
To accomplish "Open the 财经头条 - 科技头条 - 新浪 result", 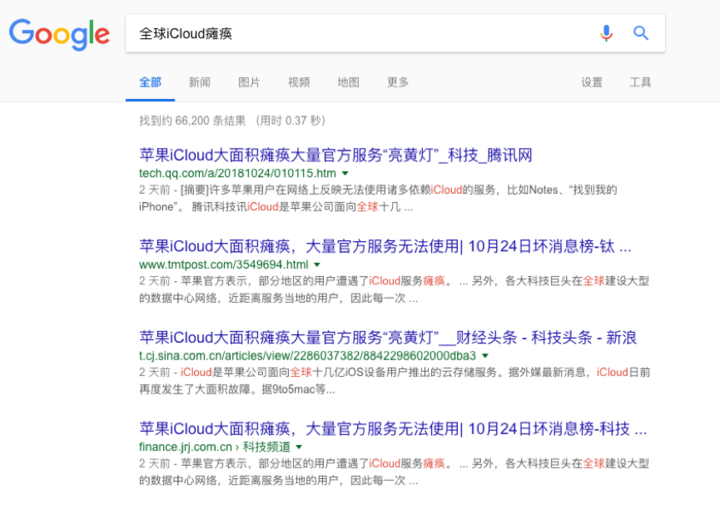I will point(388,338).
